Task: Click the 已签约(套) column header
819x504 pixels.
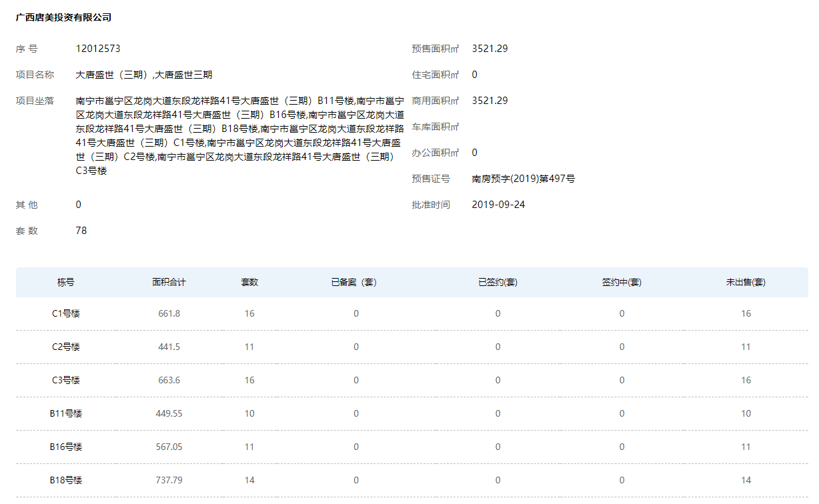Action: (498, 282)
